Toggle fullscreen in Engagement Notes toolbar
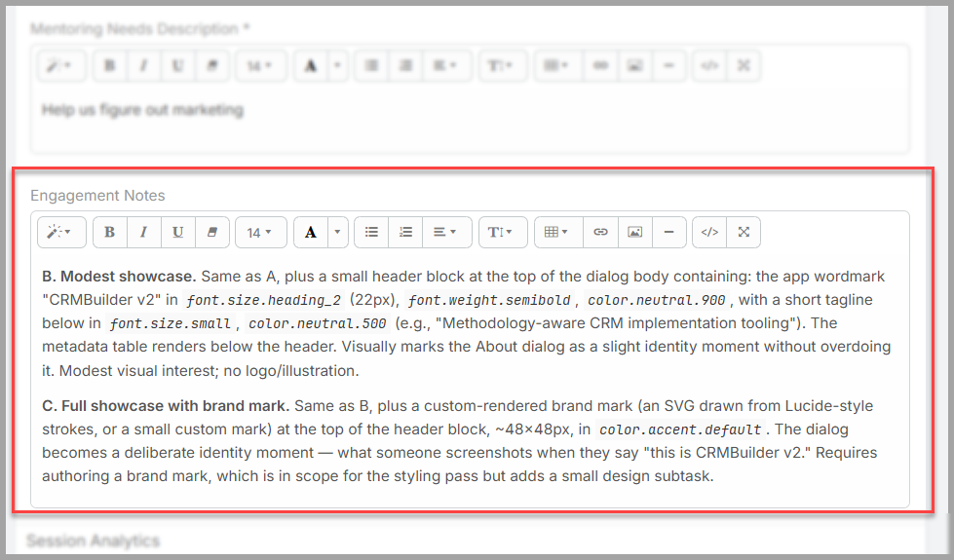 (x=744, y=232)
